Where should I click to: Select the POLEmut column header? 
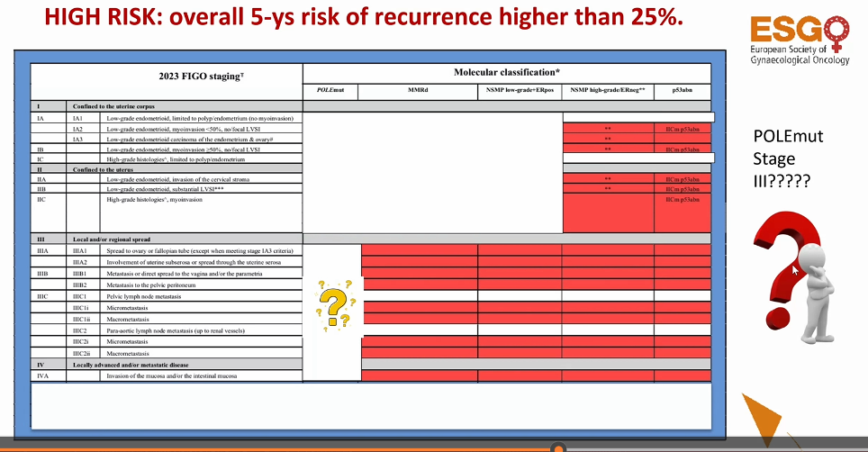point(330,90)
